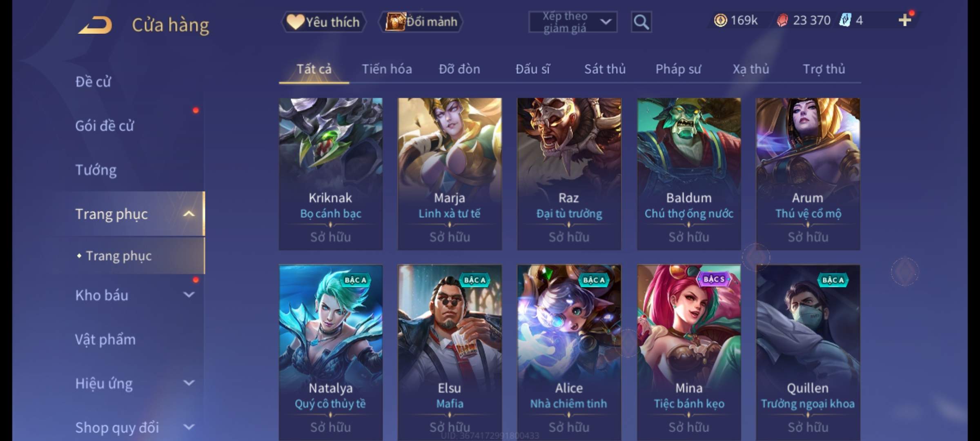Select the Sát thủ category tab

tap(605, 69)
